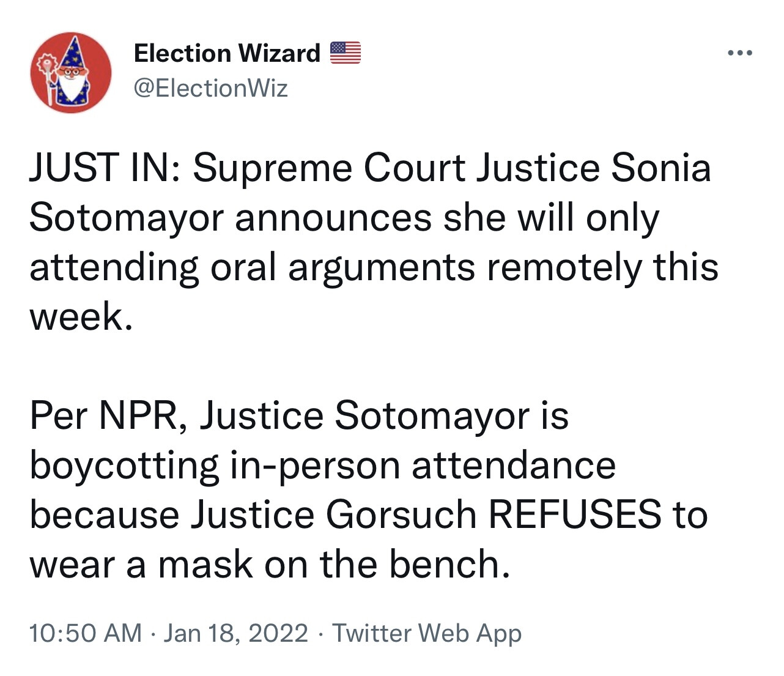Open the three-dot more options menu
The image size is (784, 676).
(740, 53)
